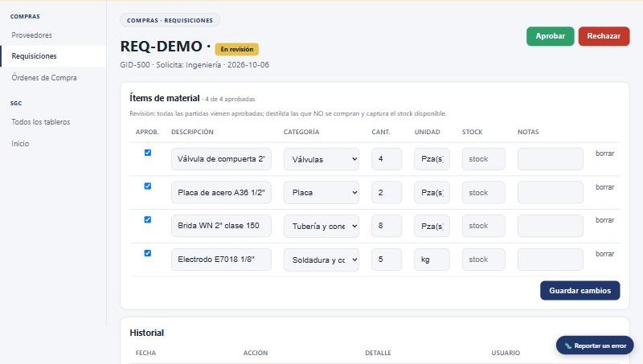Click notes field for Válvula de compuerta row
The image size is (643, 364).
click(551, 159)
